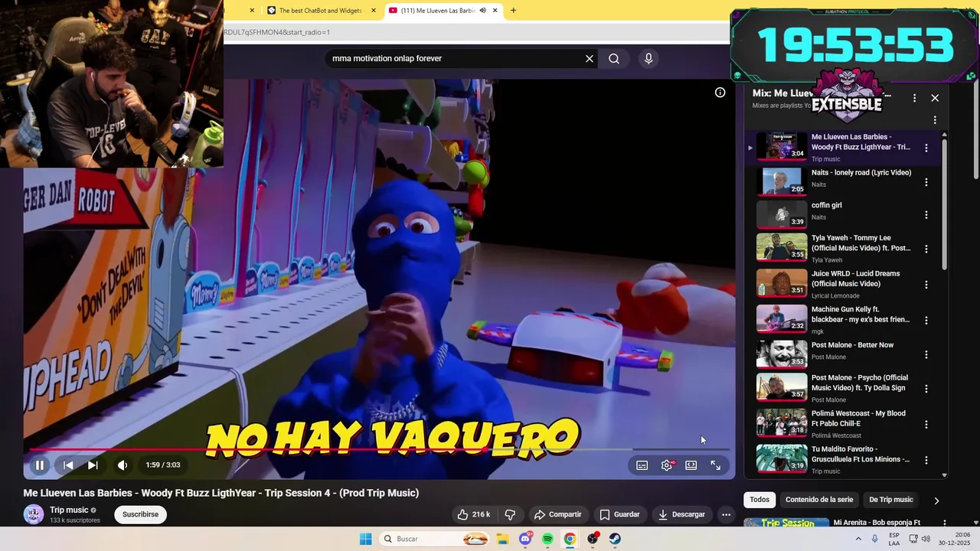
Task: Mute audio on Me Llueven tab
Action: tap(482, 11)
